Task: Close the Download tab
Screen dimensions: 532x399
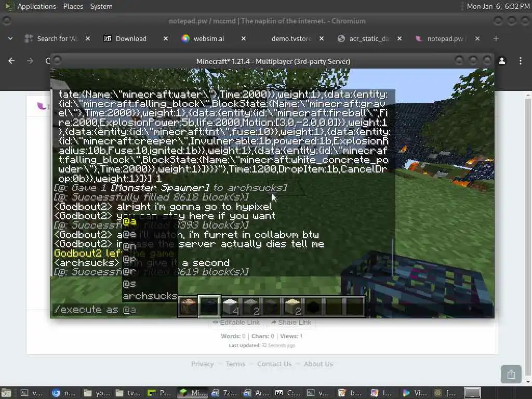Action: tap(166, 38)
